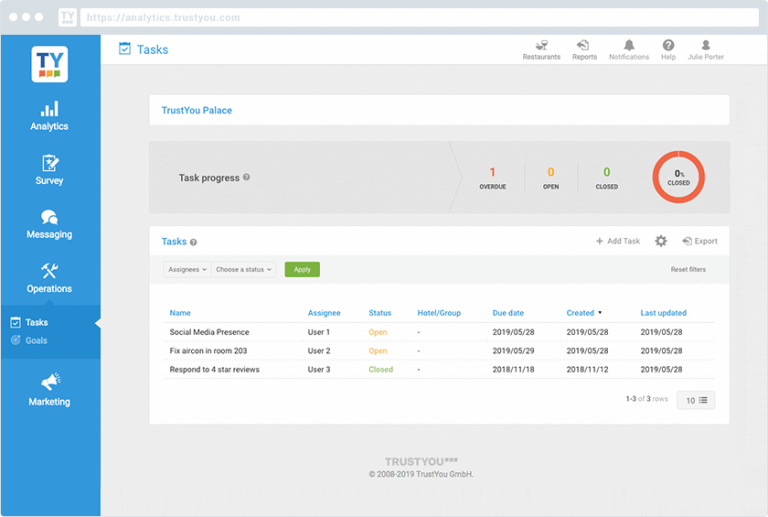768x517 pixels.
Task: Click the Open status for User 1
Action: pos(378,332)
